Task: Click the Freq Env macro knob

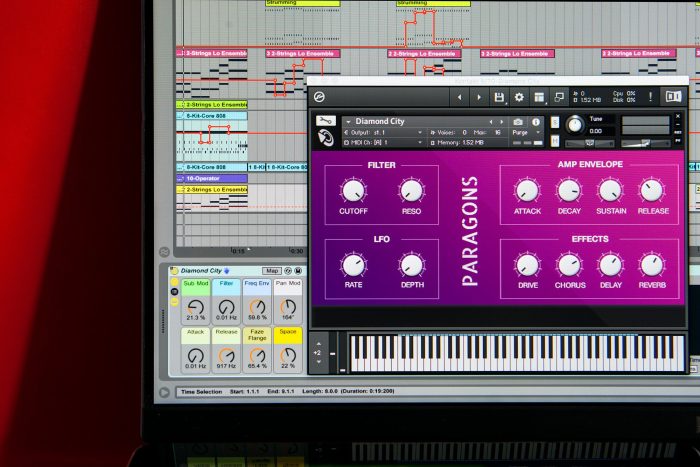Action: pyautogui.click(x=257, y=307)
